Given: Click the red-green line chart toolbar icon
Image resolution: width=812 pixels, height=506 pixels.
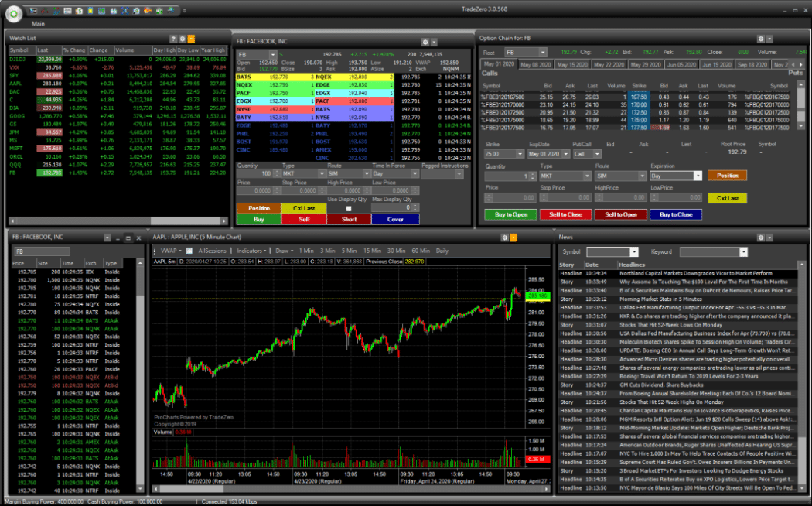Looking at the screenshot, I should (45, 10).
